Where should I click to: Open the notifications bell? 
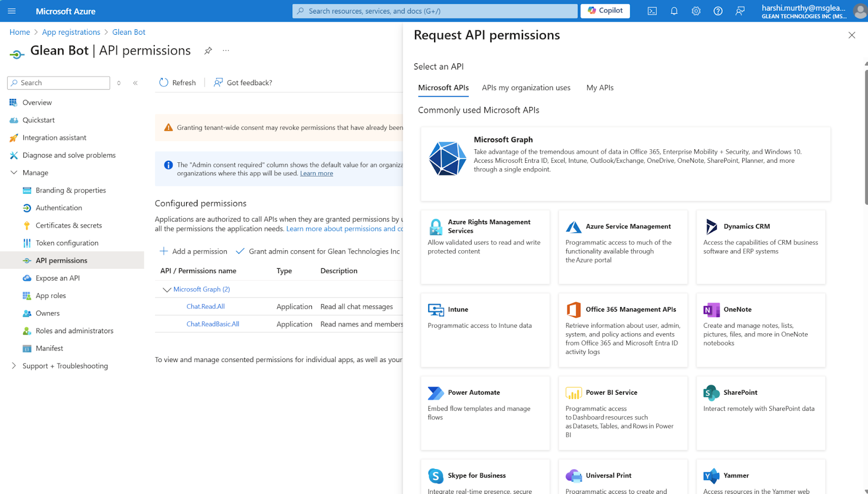674,11
